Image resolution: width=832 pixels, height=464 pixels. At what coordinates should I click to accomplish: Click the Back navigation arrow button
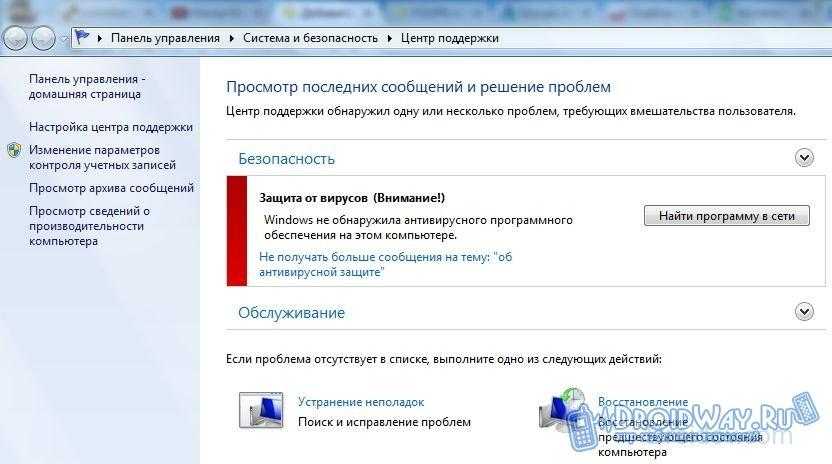pyautogui.click(x=15, y=38)
